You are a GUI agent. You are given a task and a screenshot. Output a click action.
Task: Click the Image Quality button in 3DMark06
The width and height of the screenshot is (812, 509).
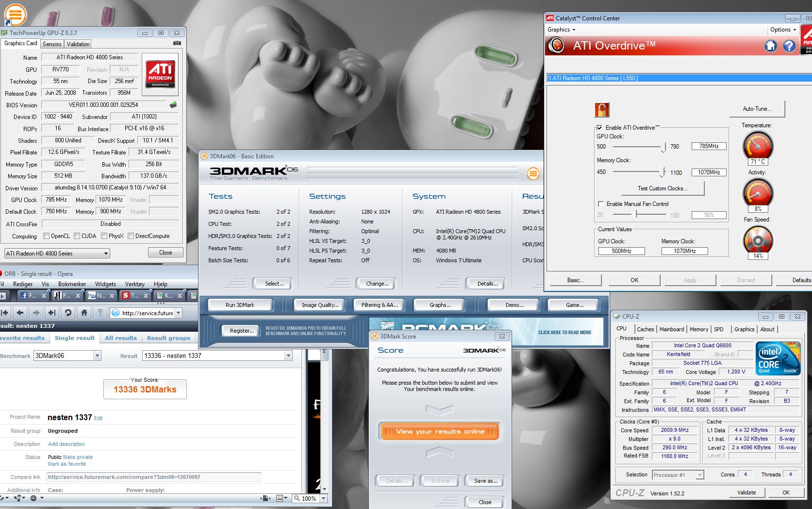[x=320, y=305]
